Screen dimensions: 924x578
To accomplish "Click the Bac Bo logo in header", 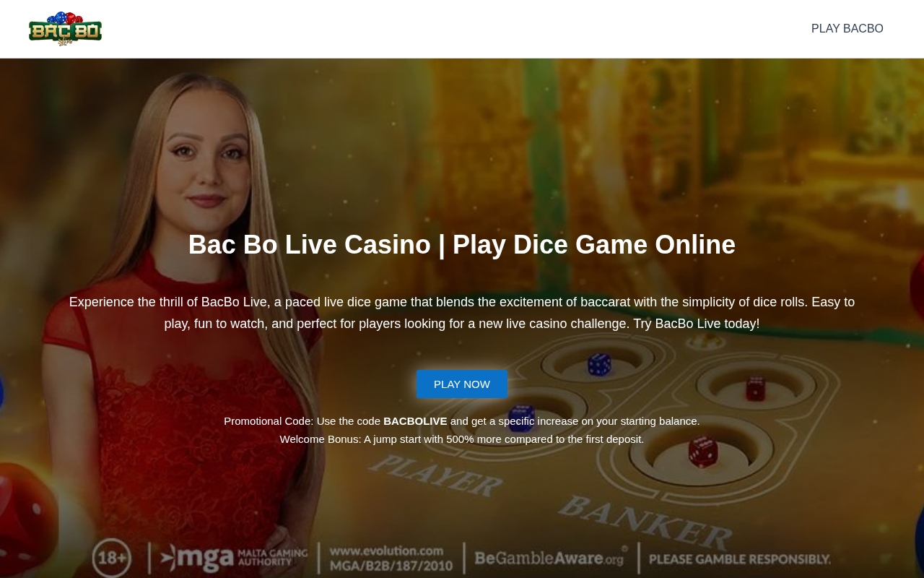I will [x=65, y=29].
